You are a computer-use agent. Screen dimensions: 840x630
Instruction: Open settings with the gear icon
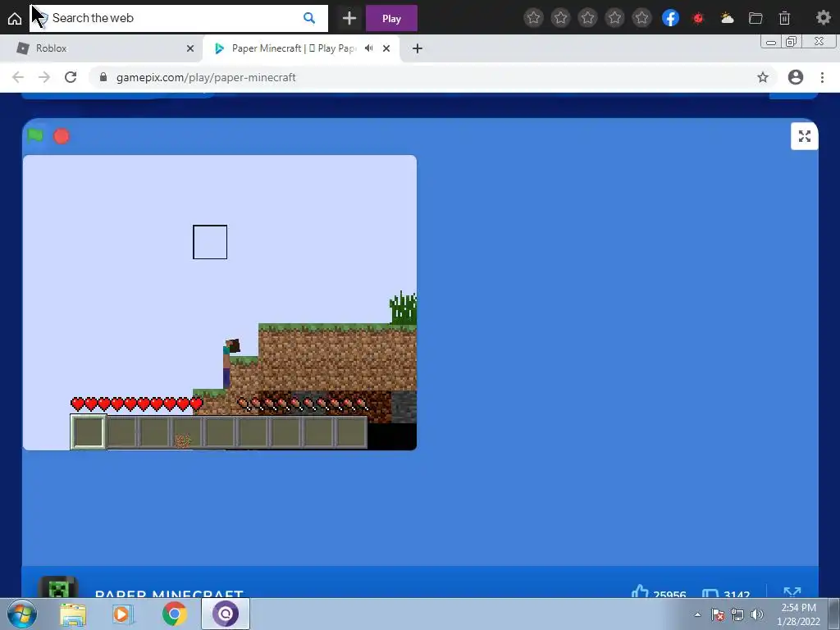823,18
